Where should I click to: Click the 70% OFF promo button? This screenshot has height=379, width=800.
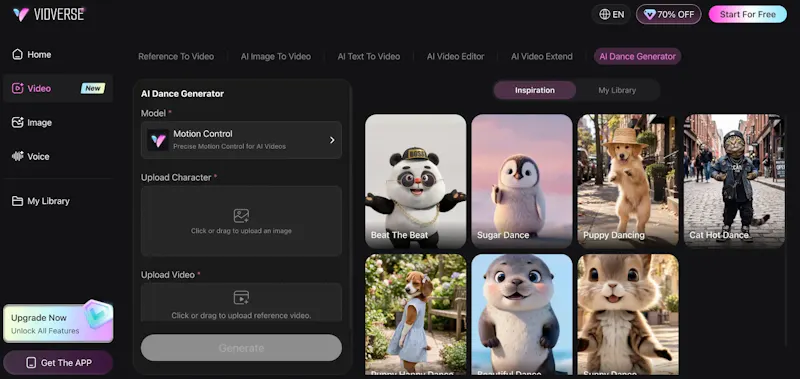pyautogui.click(x=669, y=14)
